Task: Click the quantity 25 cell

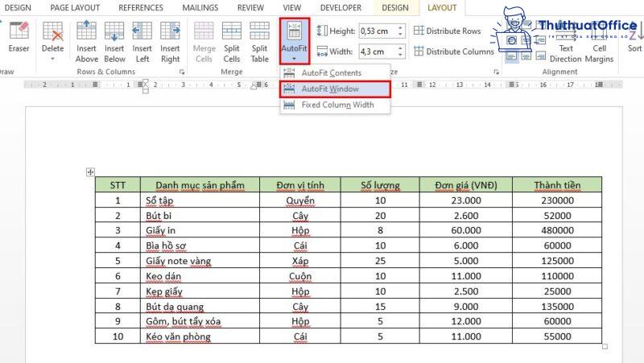Action: click(x=380, y=261)
